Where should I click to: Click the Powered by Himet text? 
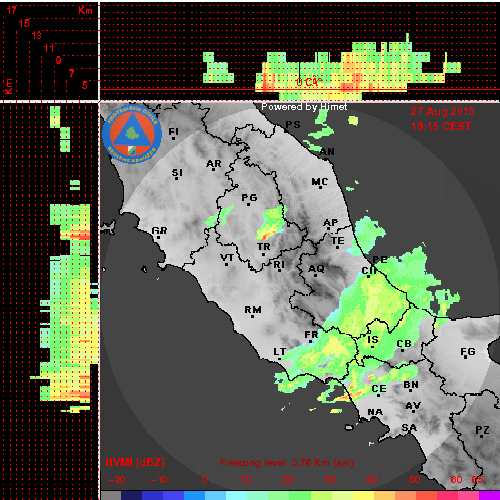[x=304, y=107]
